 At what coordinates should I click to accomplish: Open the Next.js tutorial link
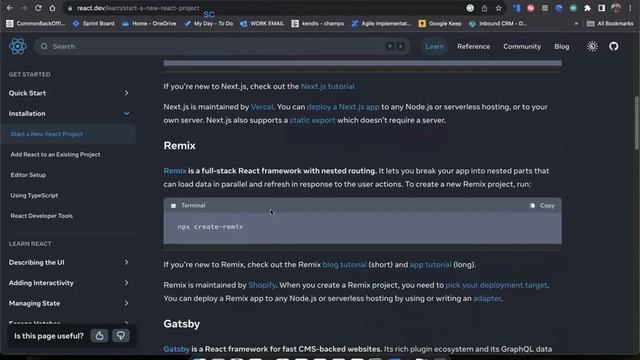[x=328, y=87]
